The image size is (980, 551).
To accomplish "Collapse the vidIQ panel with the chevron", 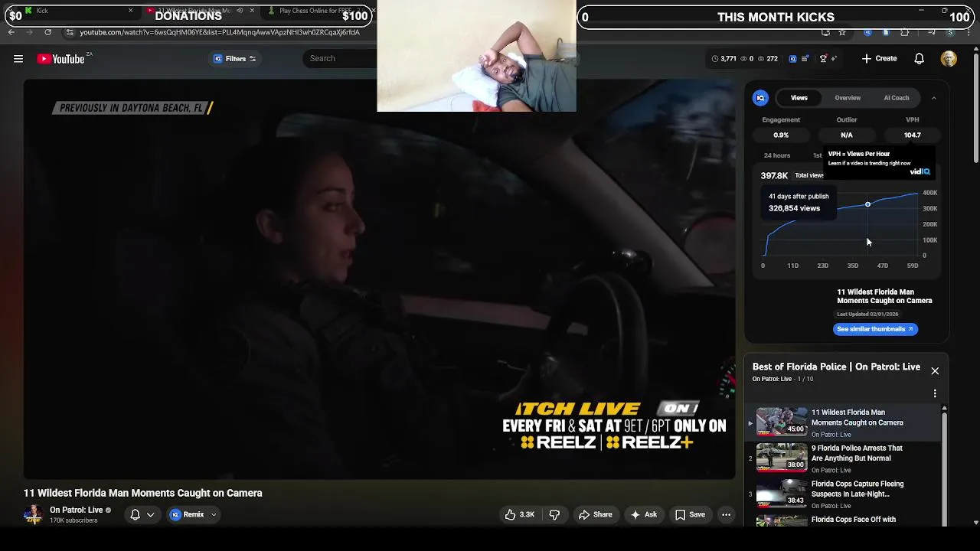I will 934,98.
